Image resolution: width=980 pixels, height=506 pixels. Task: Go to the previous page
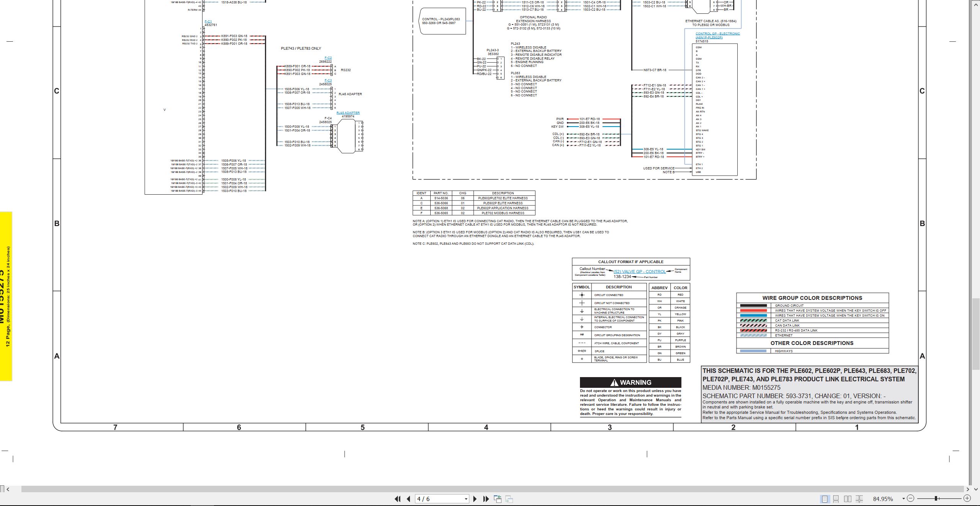point(408,499)
